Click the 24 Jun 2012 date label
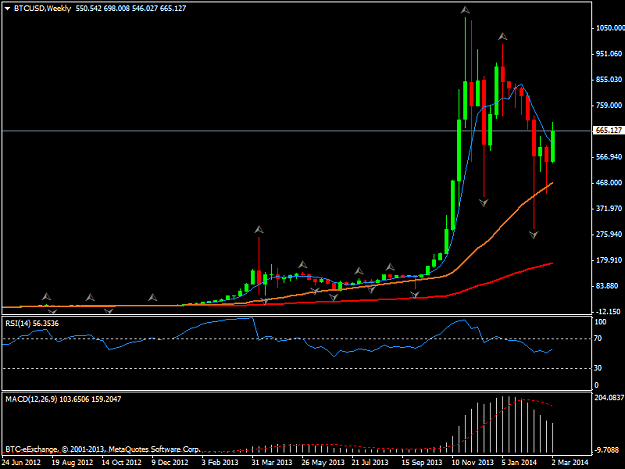Viewport: 625px width, 469px height. coord(21,462)
